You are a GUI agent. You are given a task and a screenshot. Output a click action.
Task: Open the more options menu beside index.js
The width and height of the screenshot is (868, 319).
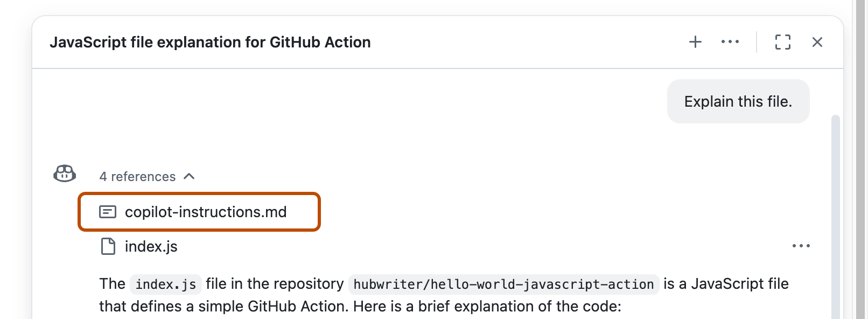coord(802,246)
